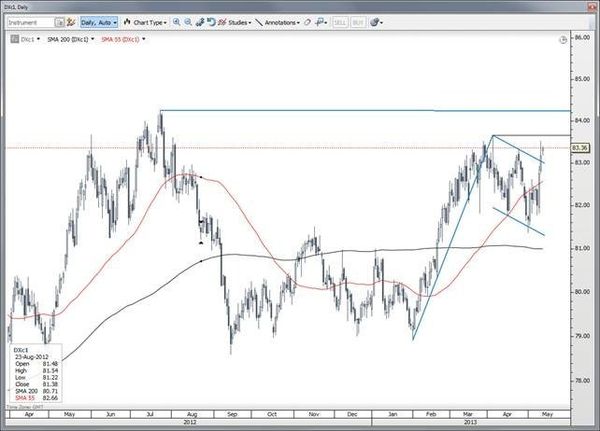The height and width of the screenshot is (431, 600).
Task: Click the eraser icon in toolbar
Action: pos(307,23)
